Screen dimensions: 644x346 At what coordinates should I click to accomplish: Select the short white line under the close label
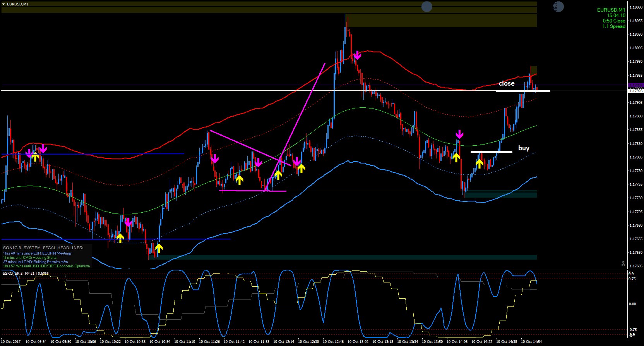523,91
